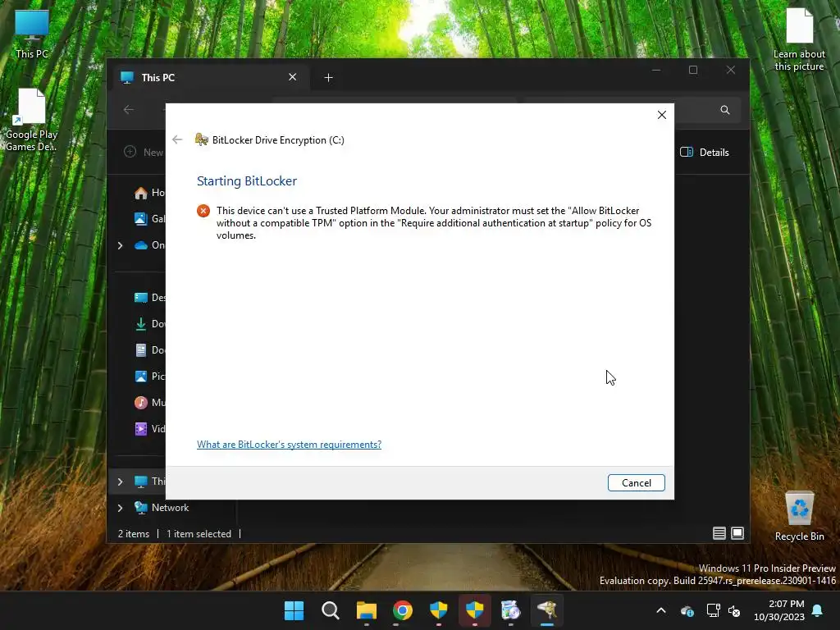Expand the OneDrive node in sidebar
This screenshot has height=630, width=840.
click(x=120, y=245)
